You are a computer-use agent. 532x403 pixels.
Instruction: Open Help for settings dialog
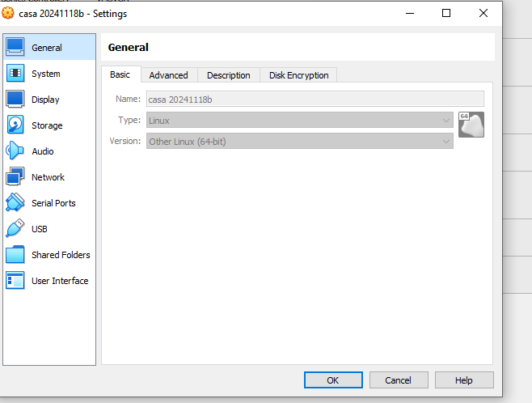pyautogui.click(x=464, y=380)
